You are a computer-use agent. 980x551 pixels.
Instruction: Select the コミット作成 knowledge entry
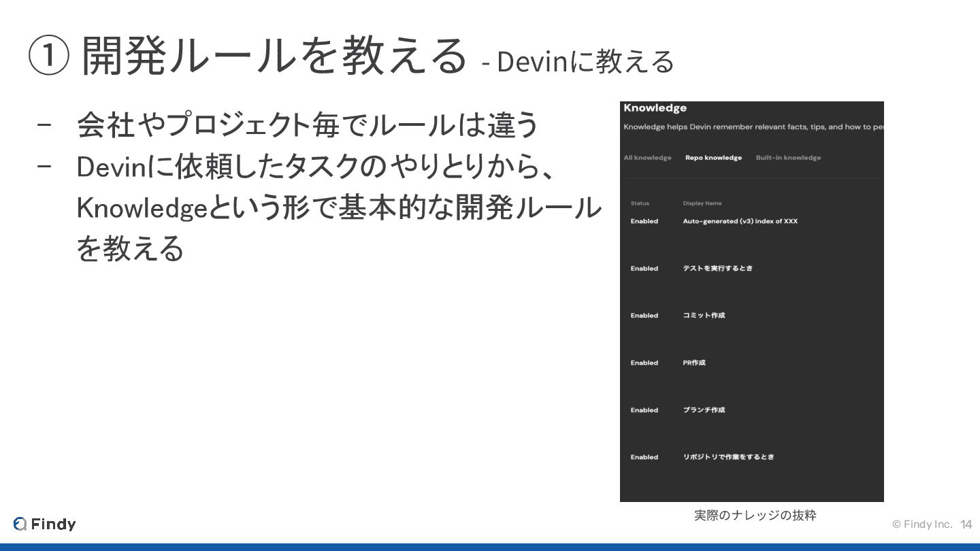(704, 316)
